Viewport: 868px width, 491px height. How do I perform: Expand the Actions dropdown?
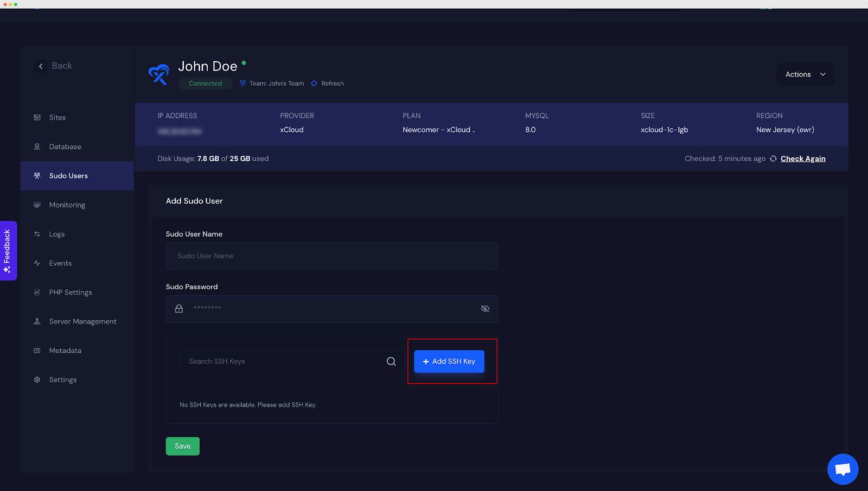click(x=805, y=74)
